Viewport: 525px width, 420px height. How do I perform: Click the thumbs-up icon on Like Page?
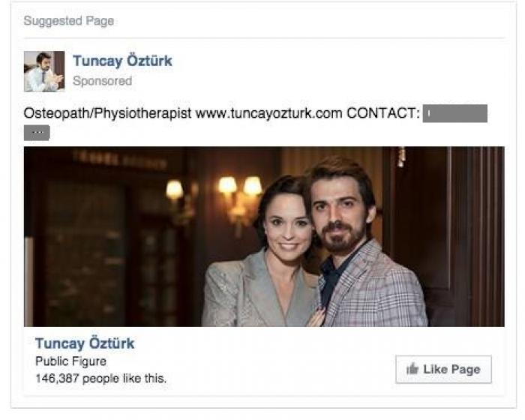point(412,369)
